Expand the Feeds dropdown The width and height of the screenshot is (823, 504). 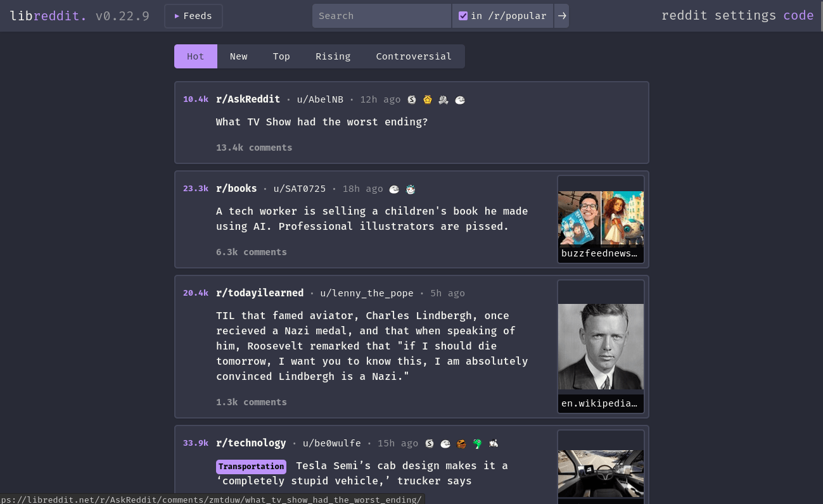coord(193,15)
